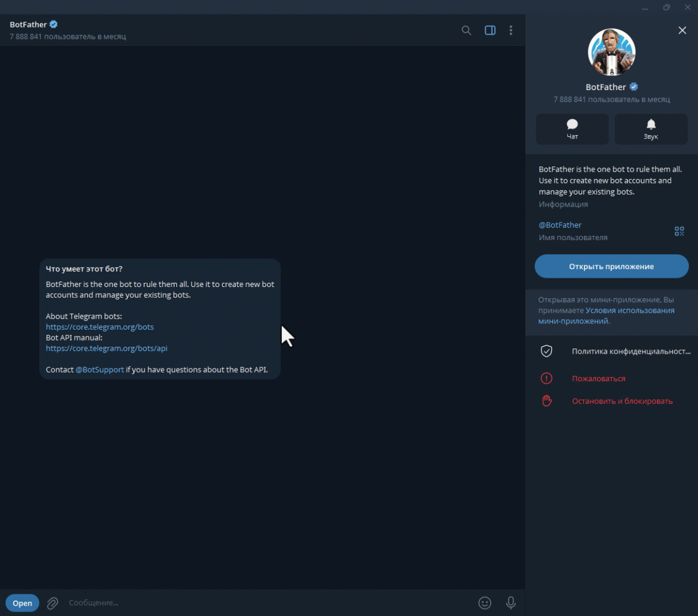Click the BotFather title in chat header
This screenshot has width=698, height=616.
28,25
